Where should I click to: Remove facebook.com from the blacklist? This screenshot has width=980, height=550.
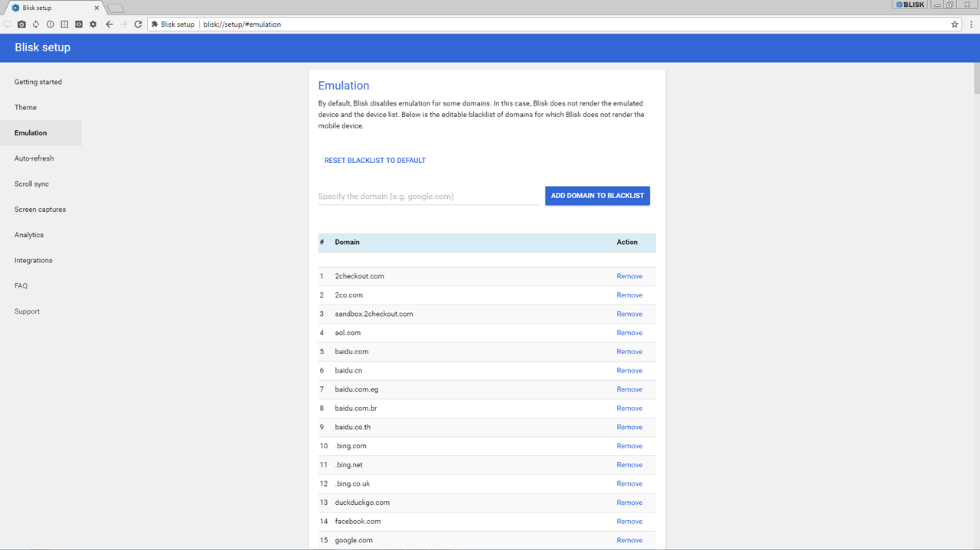629,522
